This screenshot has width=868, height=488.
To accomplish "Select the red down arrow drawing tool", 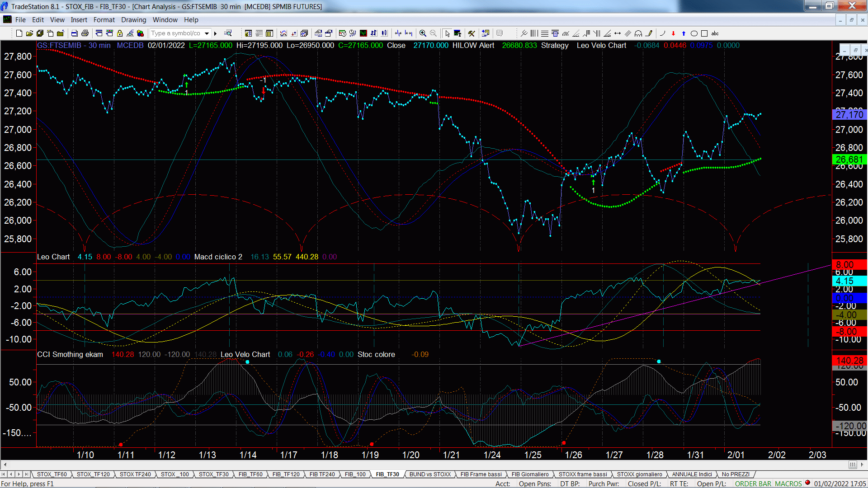I will [673, 33].
